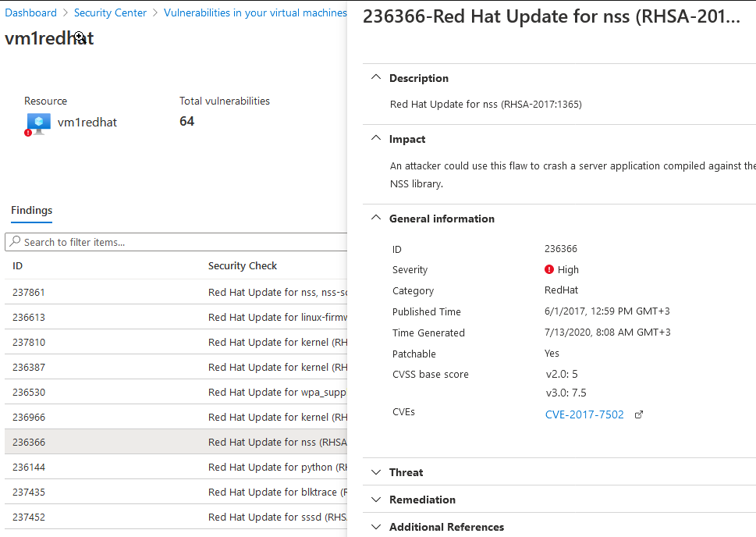Click Time Generated value 7/13/2020
Image resolution: width=756 pixels, height=537 pixels.
(x=608, y=333)
